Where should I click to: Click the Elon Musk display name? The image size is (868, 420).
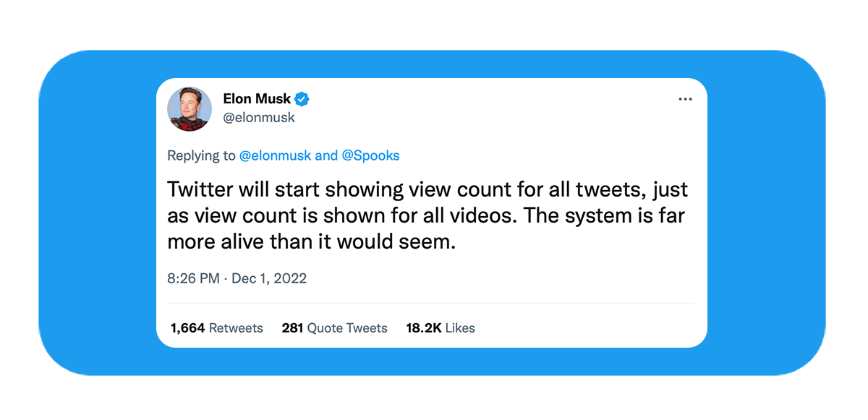pyautogui.click(x=257, y=99)
